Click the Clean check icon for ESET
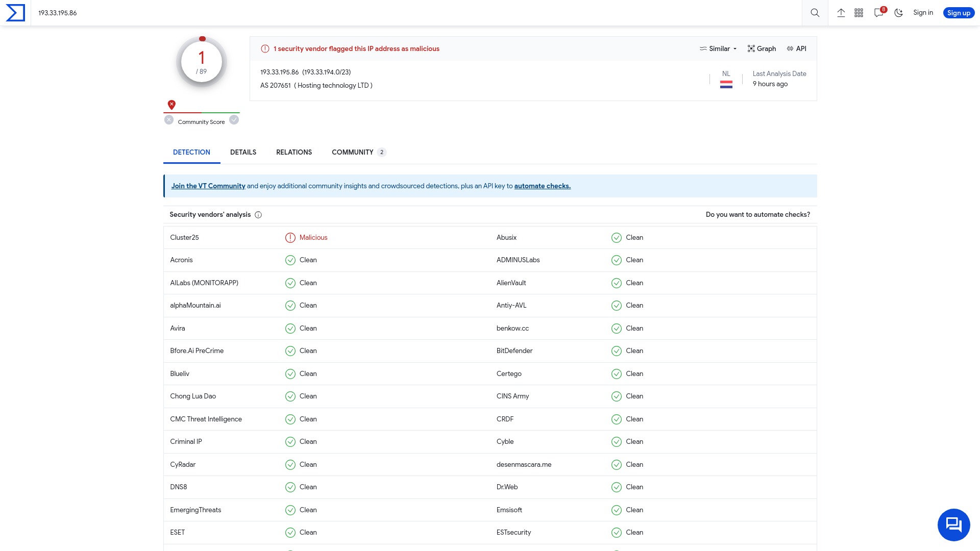This screenshot has width=980, height=551. pyautogui.click(x=290, y=533)
